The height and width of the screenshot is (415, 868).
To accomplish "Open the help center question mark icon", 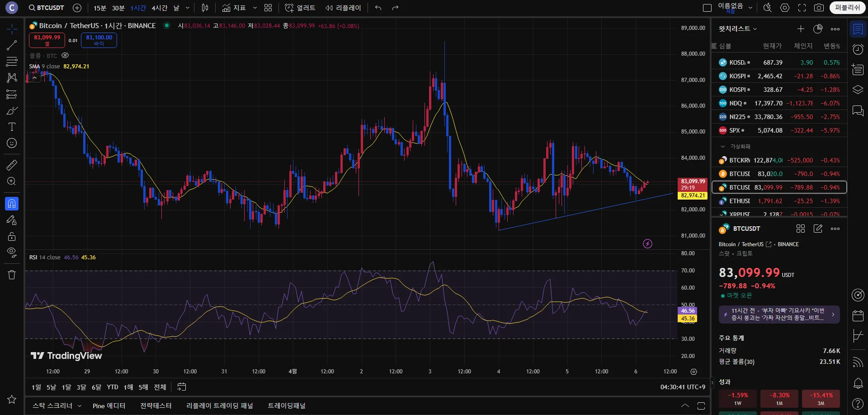I will click(858, 404).
